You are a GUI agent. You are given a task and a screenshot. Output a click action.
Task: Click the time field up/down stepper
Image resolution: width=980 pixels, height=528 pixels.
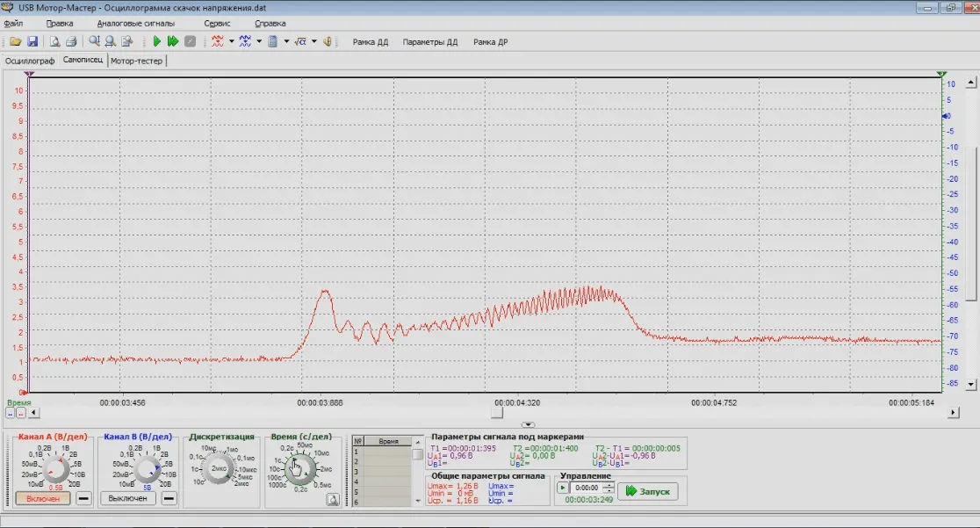click(x=609, y=488)
